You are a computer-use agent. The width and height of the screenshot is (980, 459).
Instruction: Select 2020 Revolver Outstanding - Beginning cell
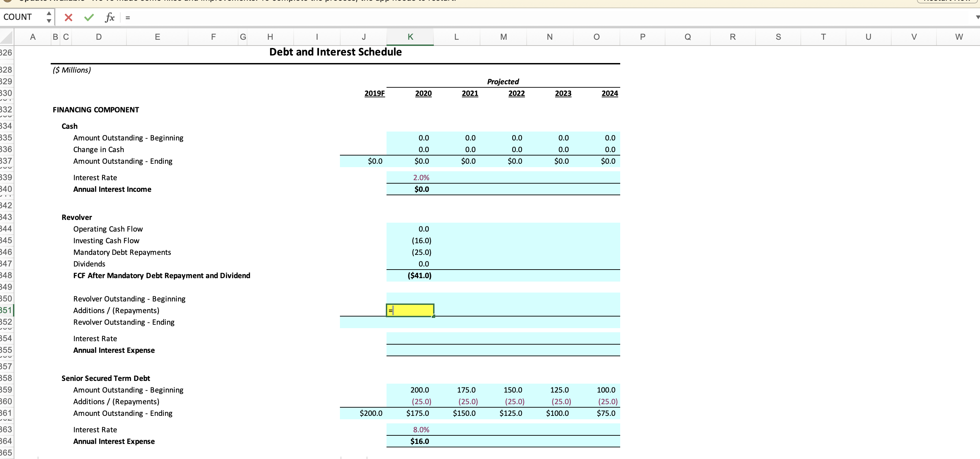click(410, 299)
